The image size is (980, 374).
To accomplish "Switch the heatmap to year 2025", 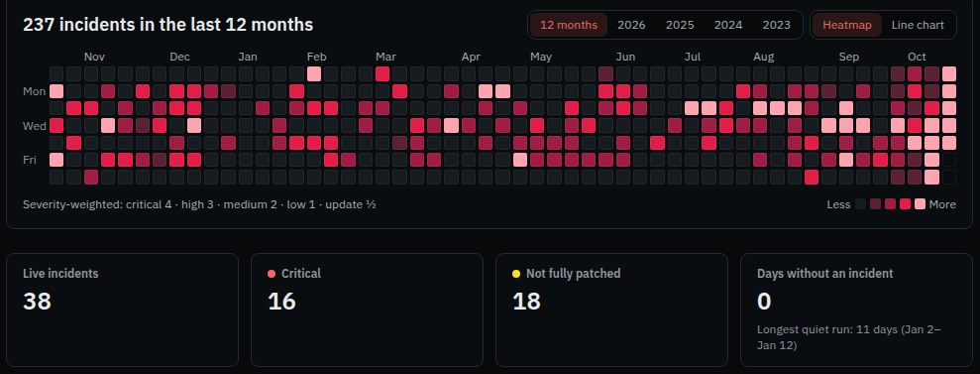I will pyautogui.click(x=680, y=25).
